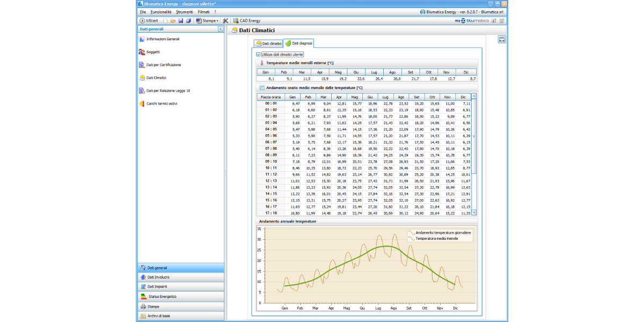The height and width of the screenshot is (322, 644).
Task: Collapse the Dati generali side panel
Action: [x=221, y=29]
